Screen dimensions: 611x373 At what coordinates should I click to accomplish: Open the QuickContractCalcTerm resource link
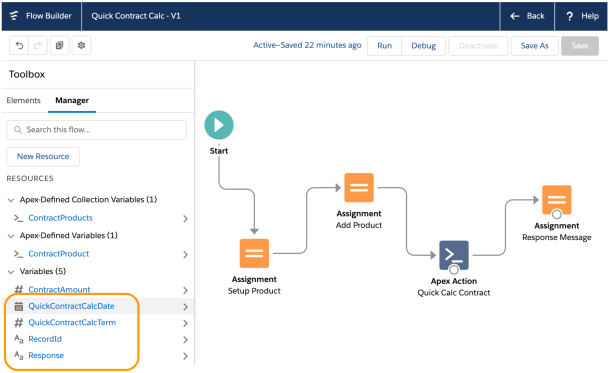tap(72, 322)
